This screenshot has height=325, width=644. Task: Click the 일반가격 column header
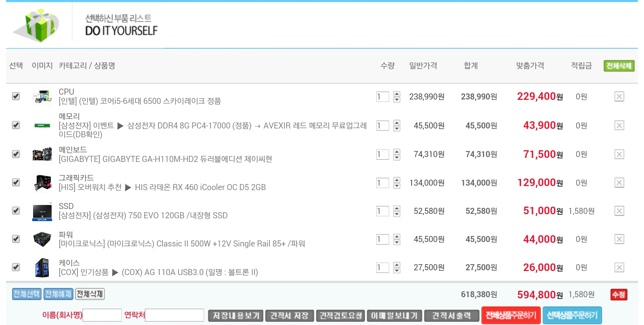423,66
